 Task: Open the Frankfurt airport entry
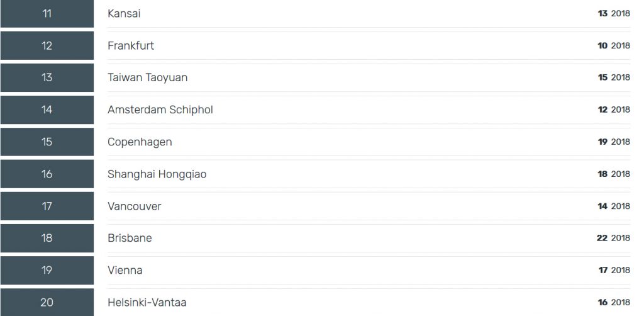pyautogui.click(x=131, y=45)
